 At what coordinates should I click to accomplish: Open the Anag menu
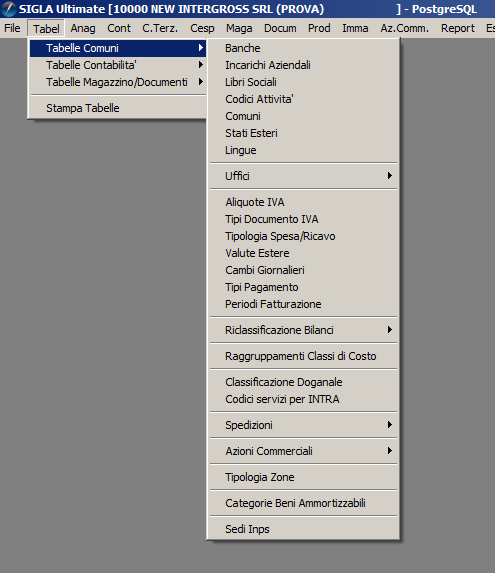tap(83, 28)
